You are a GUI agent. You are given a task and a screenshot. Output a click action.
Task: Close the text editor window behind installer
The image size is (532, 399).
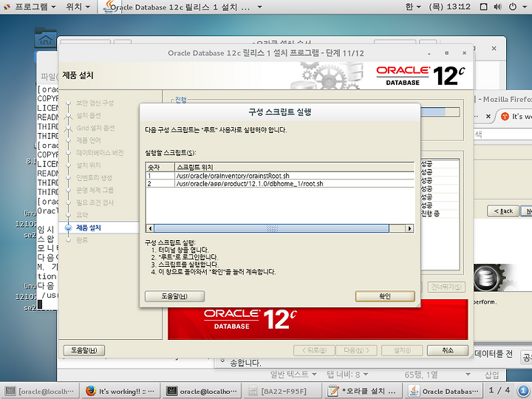click(x=494, y=49)
